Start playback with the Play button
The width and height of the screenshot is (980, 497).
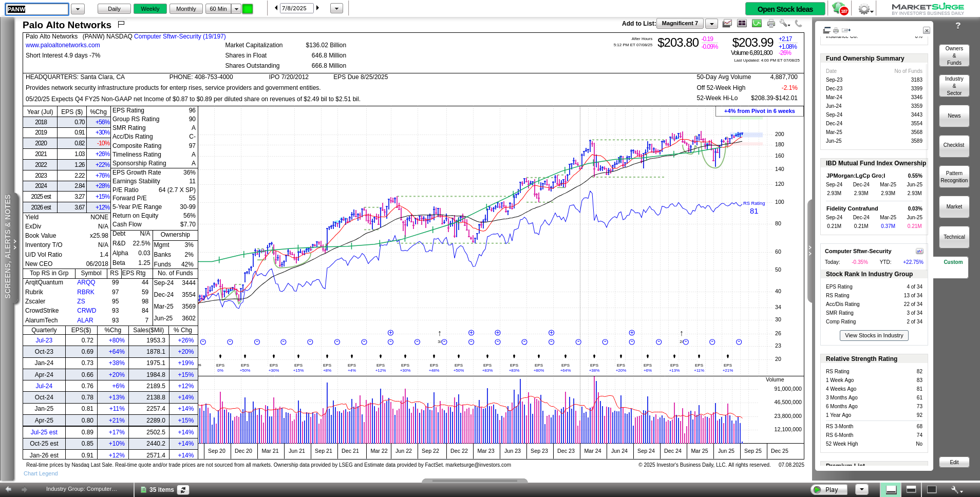[x=829, y=489]
